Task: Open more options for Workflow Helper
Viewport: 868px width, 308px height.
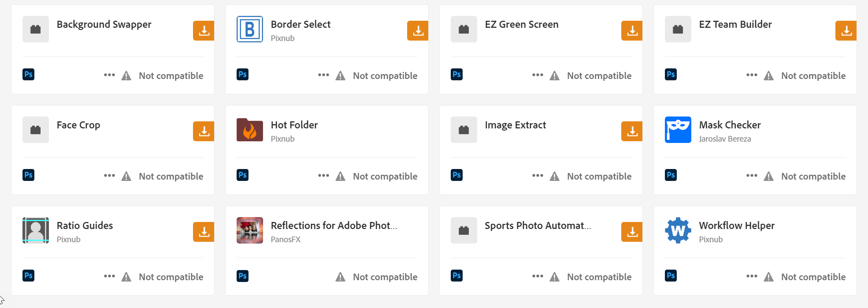Action: click(x=752, y=276)
